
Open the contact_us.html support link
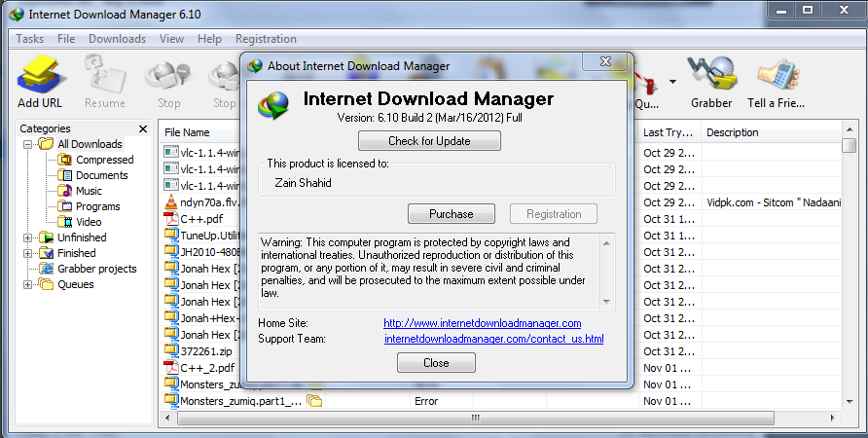coord(493,339)
